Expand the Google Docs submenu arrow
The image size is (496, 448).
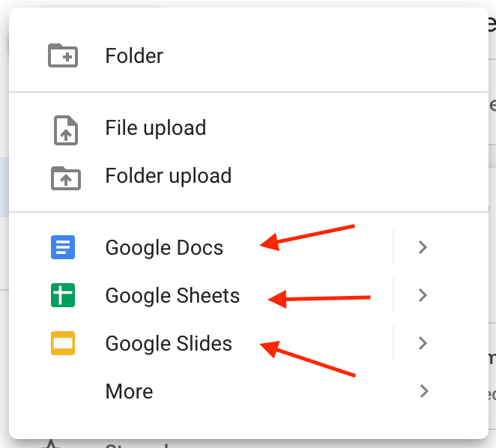[x=423, y=247]
